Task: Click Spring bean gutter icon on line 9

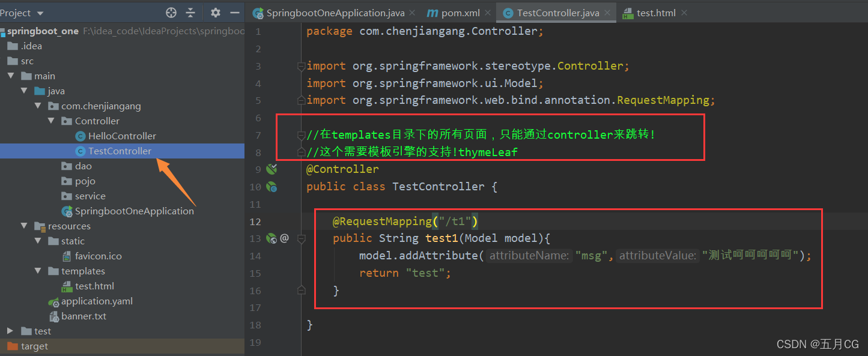Action: [272, 169]
